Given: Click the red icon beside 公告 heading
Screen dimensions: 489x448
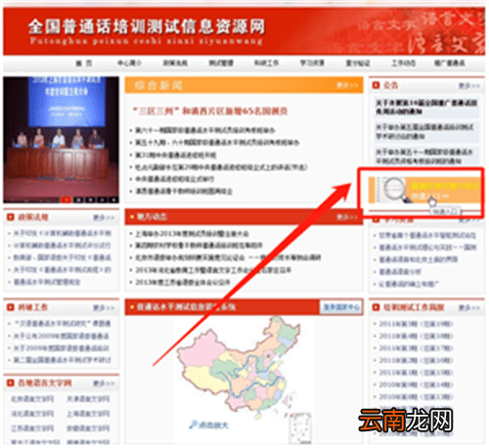Looking at the screenshot, I should pos(376,85).
